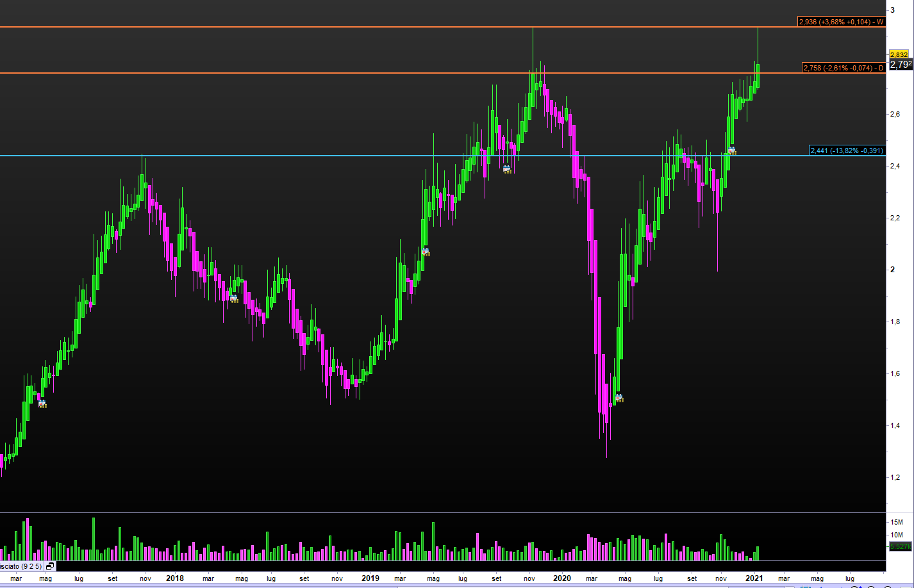Click the 2021 year label on the time axis
The width and height of the screenshot is (914, 588).
pos(754,578)
